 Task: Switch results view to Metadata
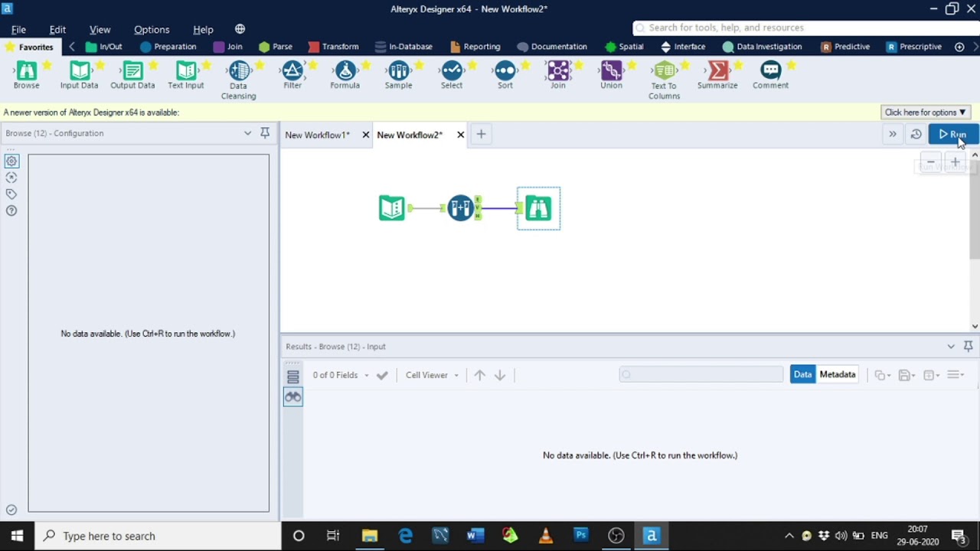point(838,374)
